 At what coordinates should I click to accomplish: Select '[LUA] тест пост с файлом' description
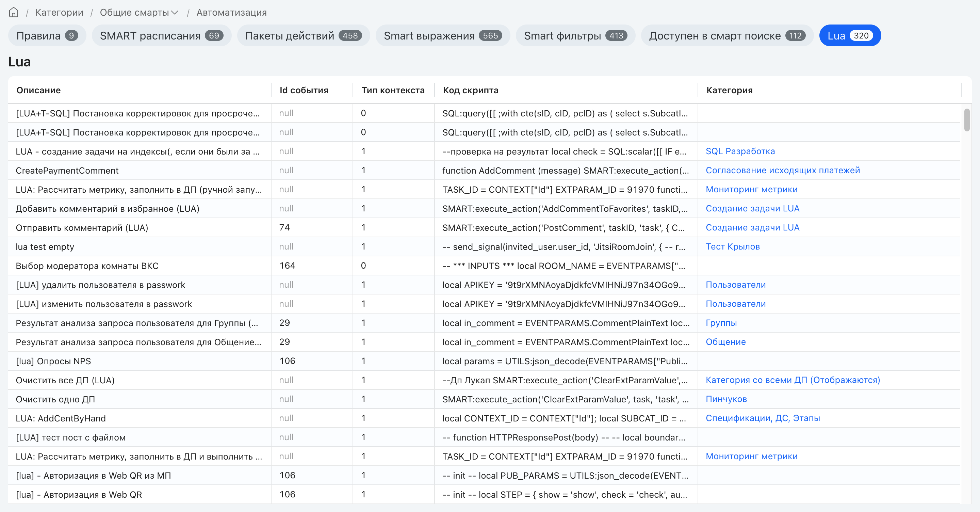(70, 437)
